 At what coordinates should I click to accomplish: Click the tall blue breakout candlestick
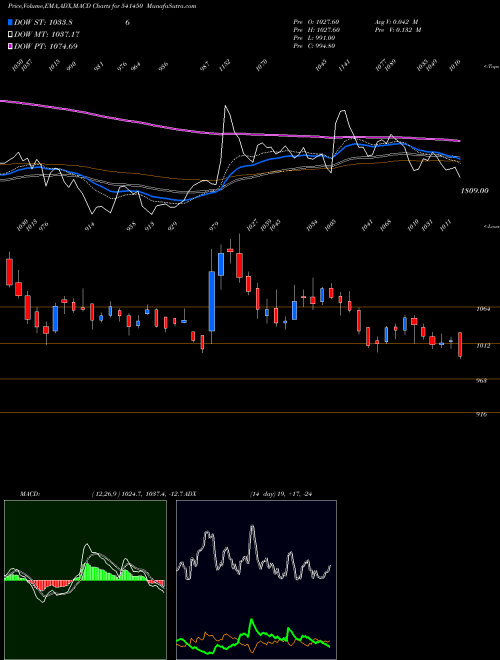pos(212,301)
